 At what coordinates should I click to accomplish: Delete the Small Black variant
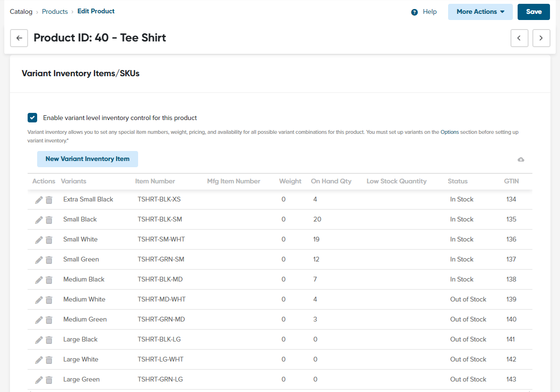[49, 220]
